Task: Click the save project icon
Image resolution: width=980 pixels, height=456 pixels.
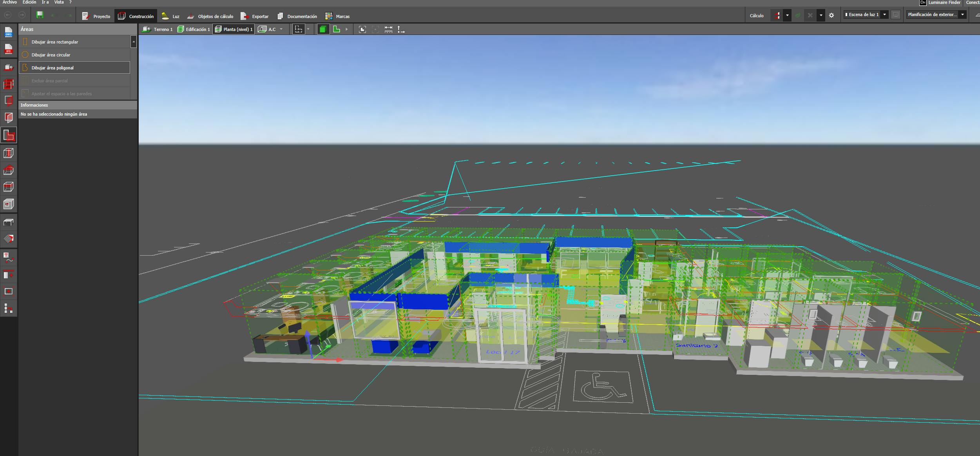Action: (40, 15)
